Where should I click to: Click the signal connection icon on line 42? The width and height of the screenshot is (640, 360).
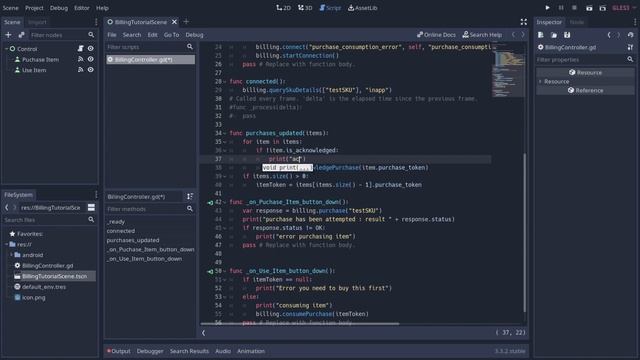coord(210,202)
